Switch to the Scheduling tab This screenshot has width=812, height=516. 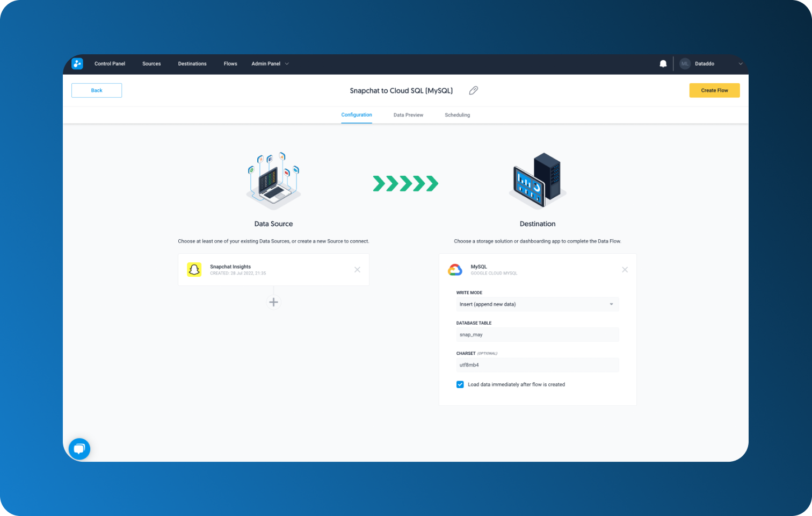click(458, 115)
